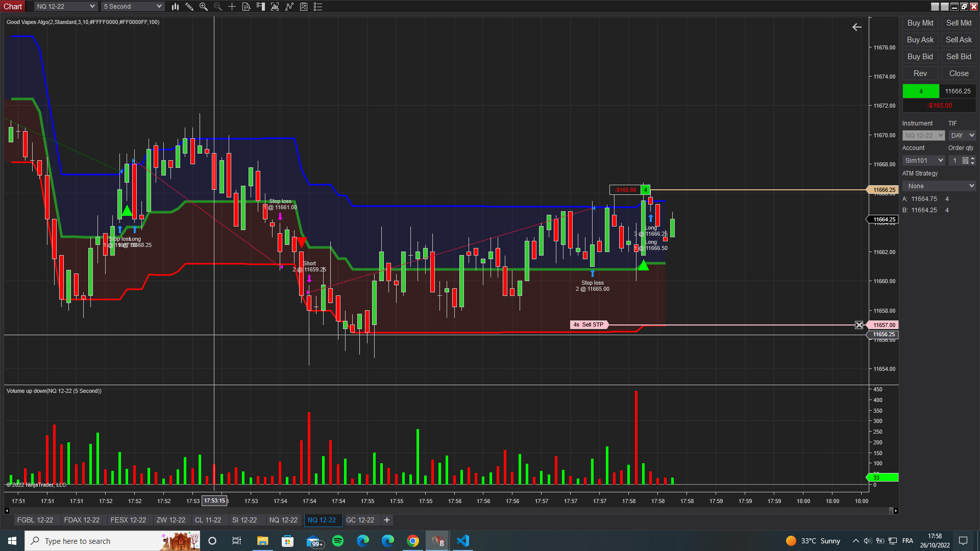Select the drawing tools pencil icon

coord(189,7)
